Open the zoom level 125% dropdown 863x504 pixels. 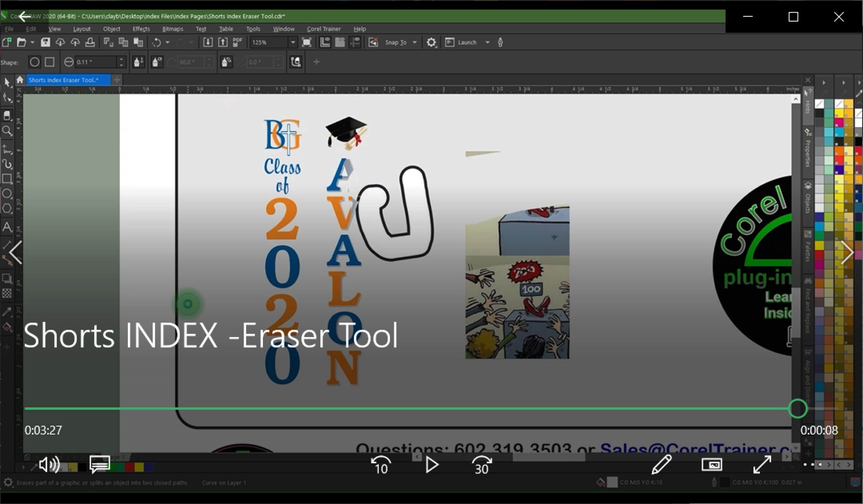[x=293, y=43]
